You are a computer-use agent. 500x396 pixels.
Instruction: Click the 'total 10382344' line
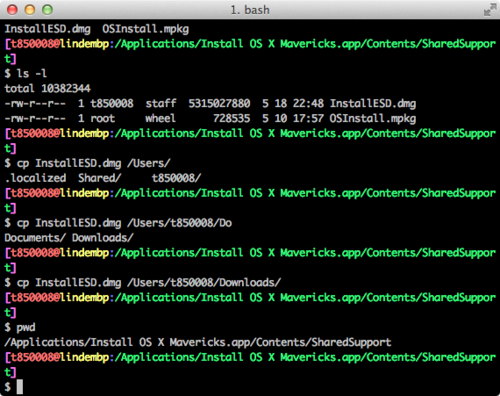coord(47,88)
